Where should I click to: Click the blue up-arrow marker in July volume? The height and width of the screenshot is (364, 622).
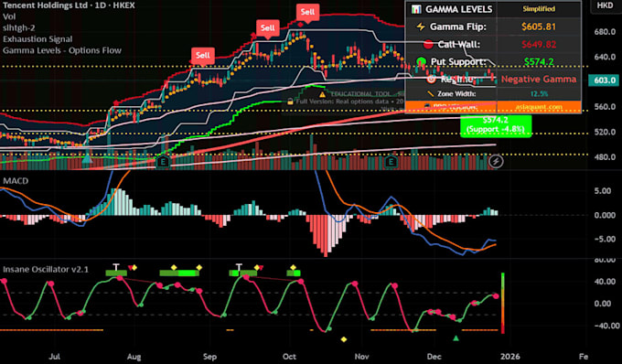[x=87, y=159]
